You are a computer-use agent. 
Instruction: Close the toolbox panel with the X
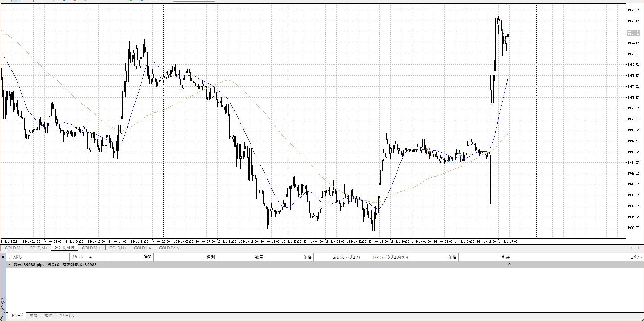[3, 257]
